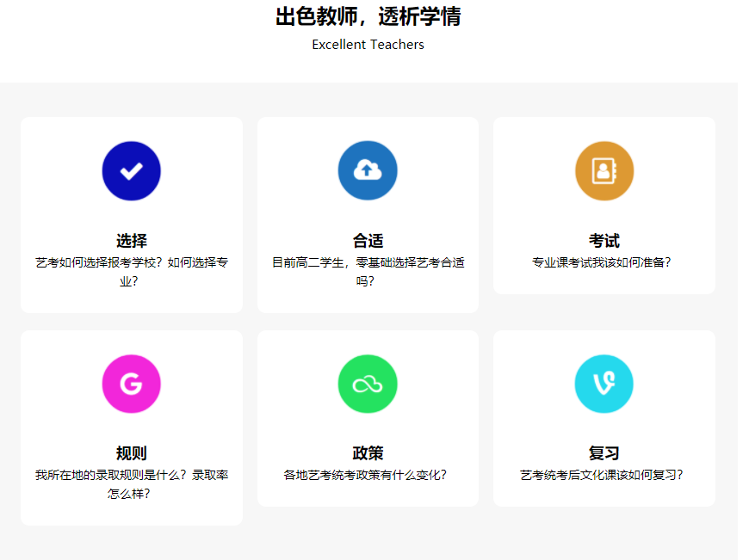The width and height of the screenshot is (749, 560).
Task: Click the orange address book icon
Action: 604,171
